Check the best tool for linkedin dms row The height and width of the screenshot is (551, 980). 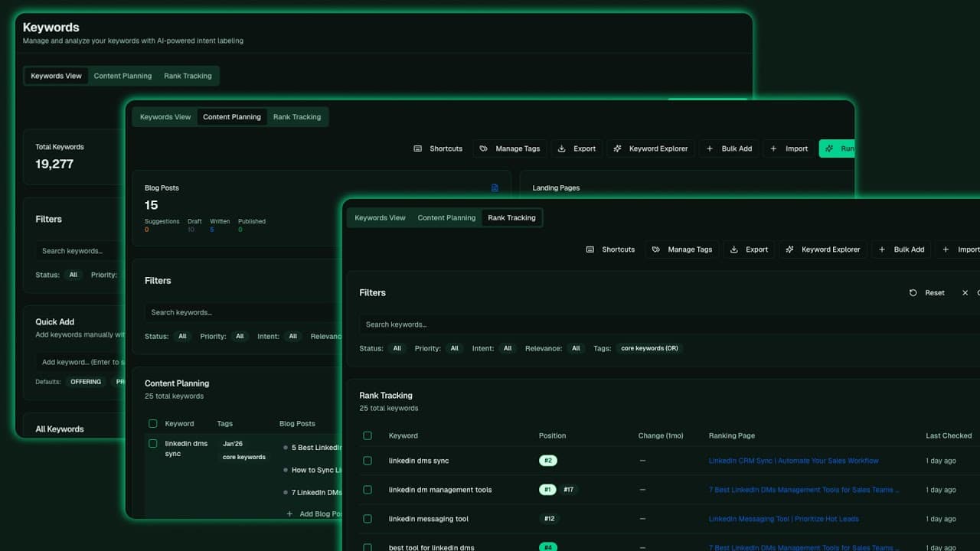(367, 547)
